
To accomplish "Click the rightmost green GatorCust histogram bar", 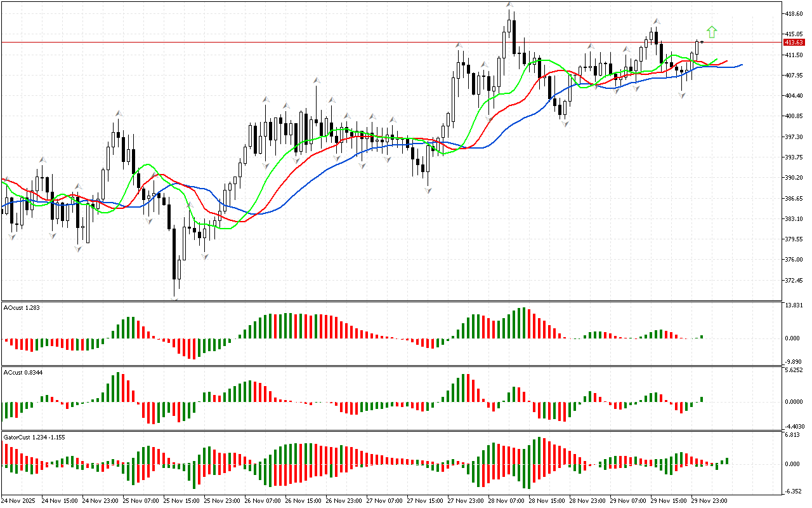I will [x=727, y=460].
